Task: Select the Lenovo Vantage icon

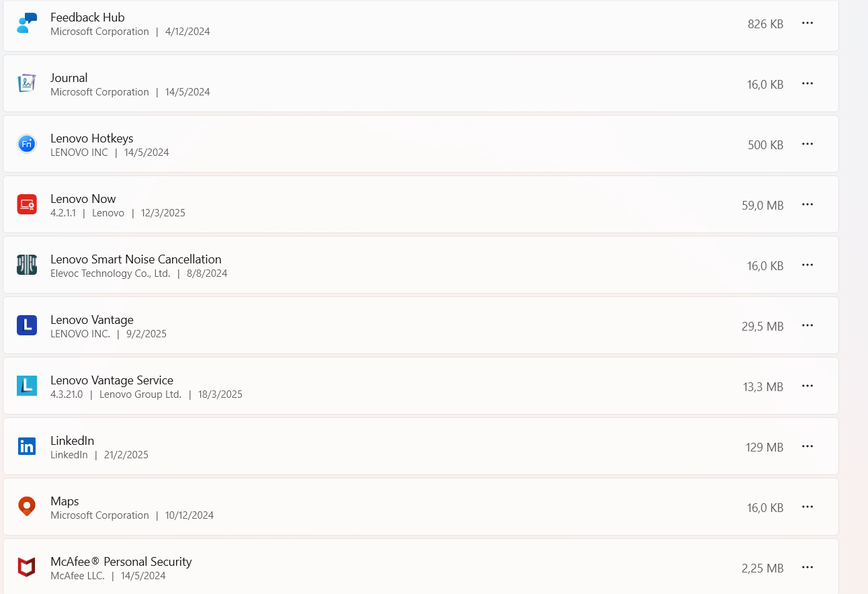Action: [x=27, y=325]
